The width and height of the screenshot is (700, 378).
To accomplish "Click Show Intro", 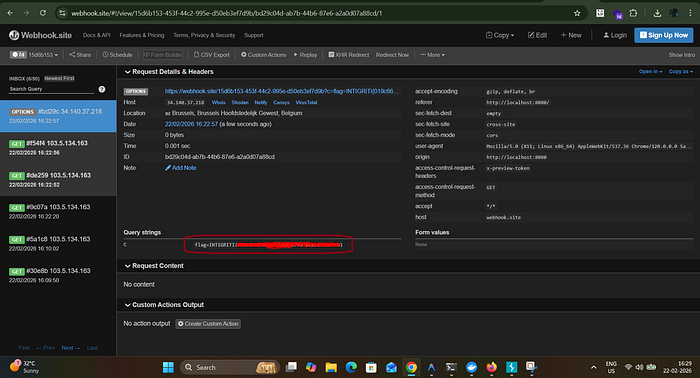I will coord(682,55).
